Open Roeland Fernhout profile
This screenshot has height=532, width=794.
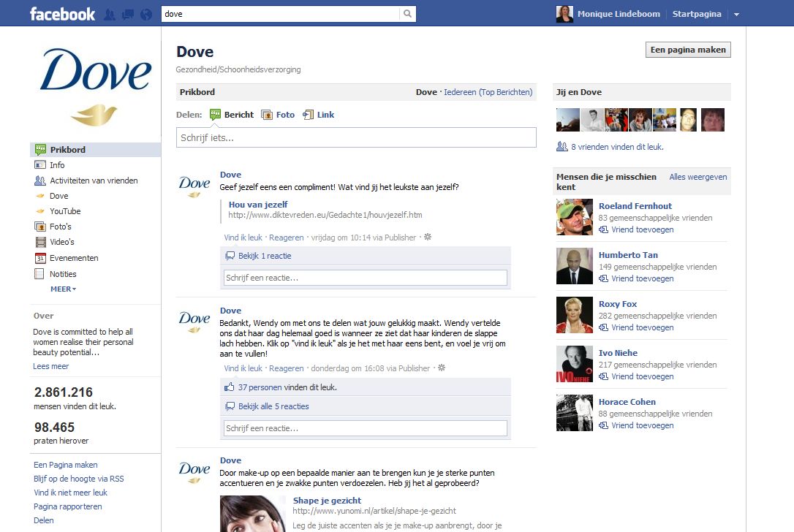(635, 206)
